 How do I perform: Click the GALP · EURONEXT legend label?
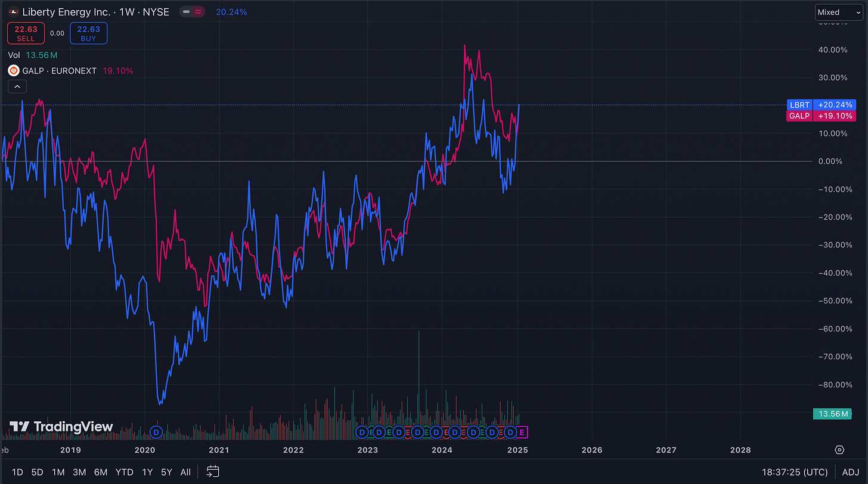click(60, 70)
